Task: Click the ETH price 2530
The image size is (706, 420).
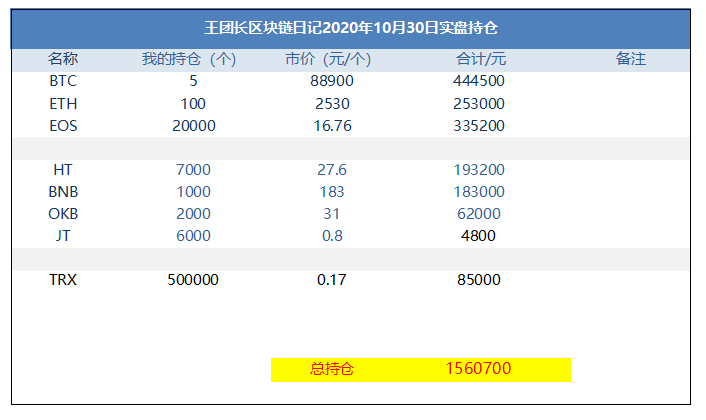Action: [332, 104]
